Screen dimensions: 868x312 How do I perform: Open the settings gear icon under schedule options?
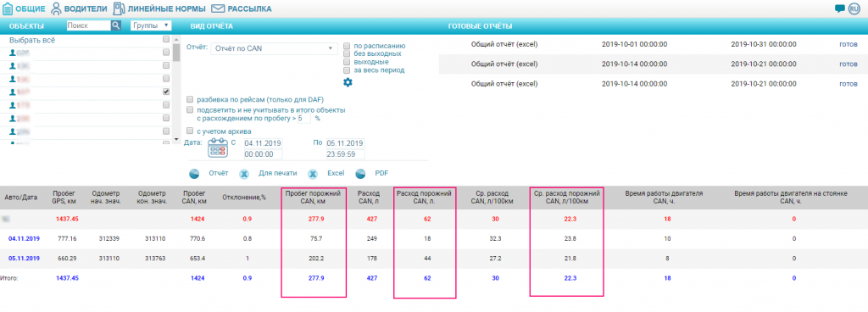(348, 82)
